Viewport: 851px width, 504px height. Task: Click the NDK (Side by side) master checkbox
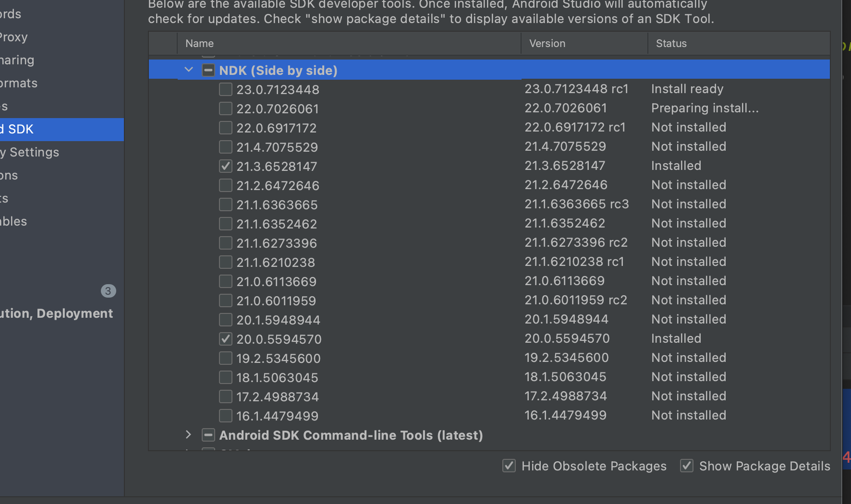(x=208, y=70)
